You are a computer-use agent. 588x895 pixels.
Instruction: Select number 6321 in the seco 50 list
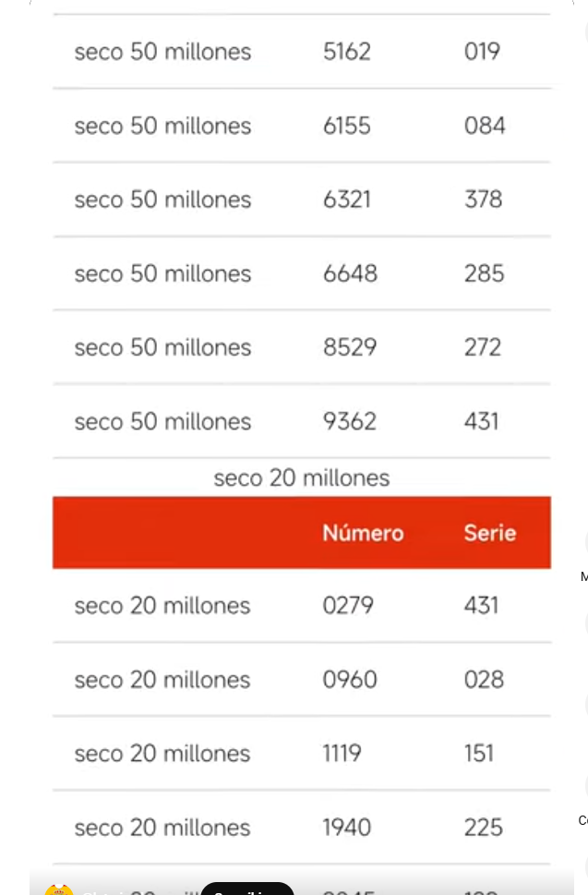click(x=347, y=200)
